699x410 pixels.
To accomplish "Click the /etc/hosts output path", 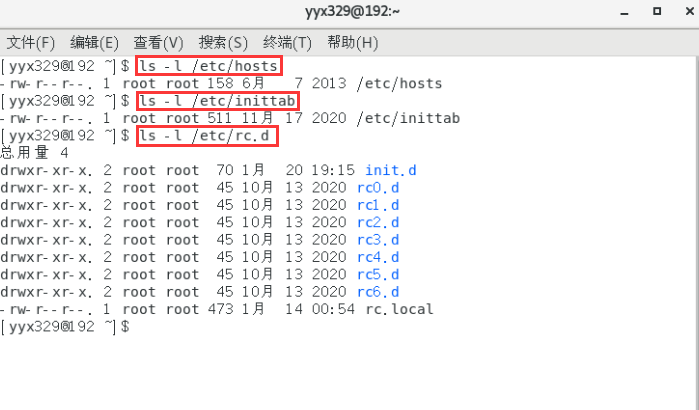I will click(x=399, y=83).
